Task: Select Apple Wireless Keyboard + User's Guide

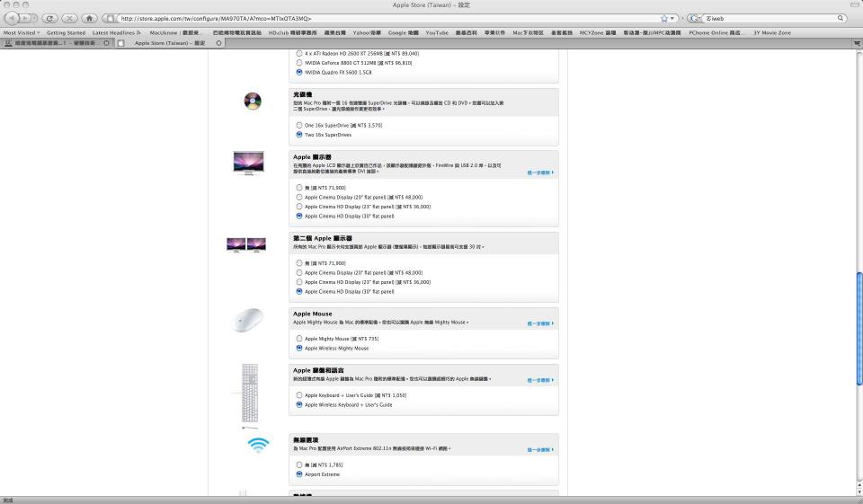Action: coord(298,404)
